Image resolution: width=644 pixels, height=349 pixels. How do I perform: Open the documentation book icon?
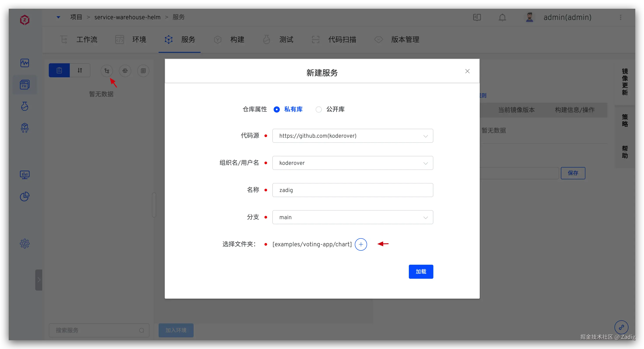coord(477,17)
